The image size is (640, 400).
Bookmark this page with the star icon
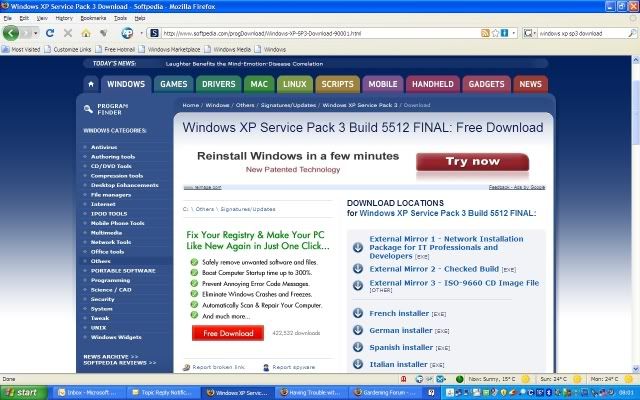(495, 33)
